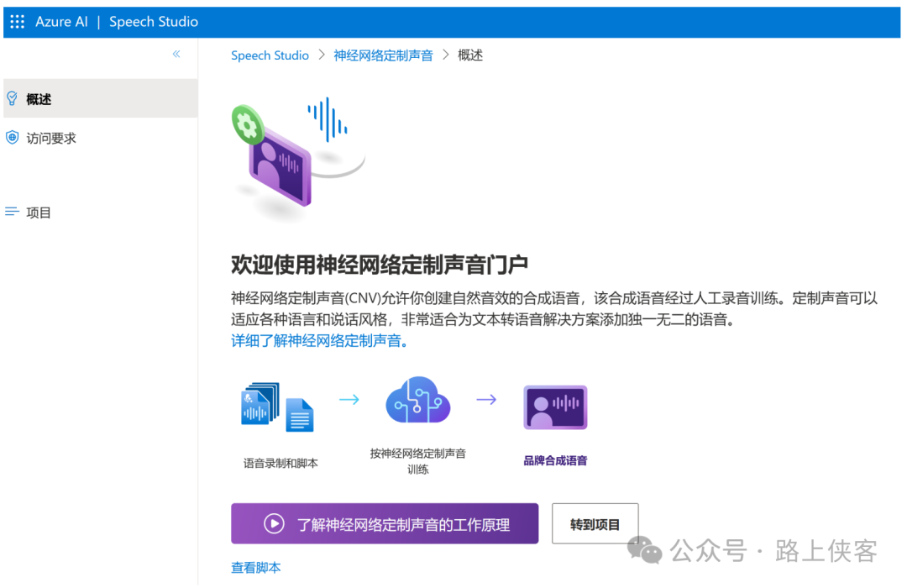Viewport: 907px width, 588px height.
Task: Click the 转到项目 button
Action: click(595, 524)
